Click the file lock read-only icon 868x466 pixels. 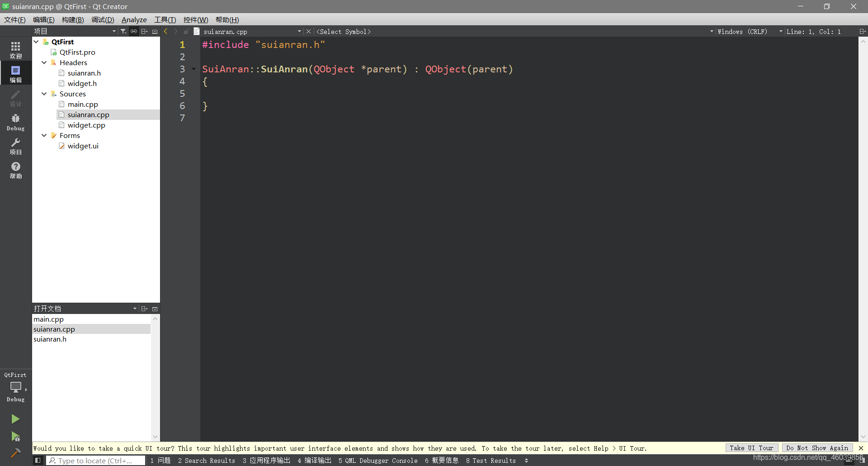point(186,31)
